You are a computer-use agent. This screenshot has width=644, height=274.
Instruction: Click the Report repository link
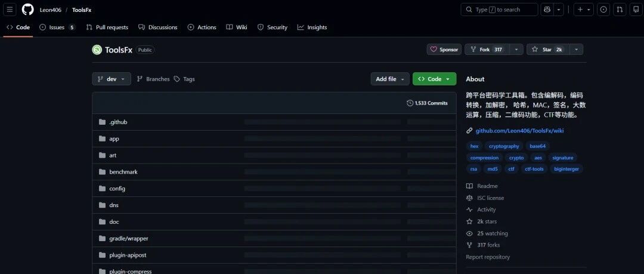pos(488,257)
